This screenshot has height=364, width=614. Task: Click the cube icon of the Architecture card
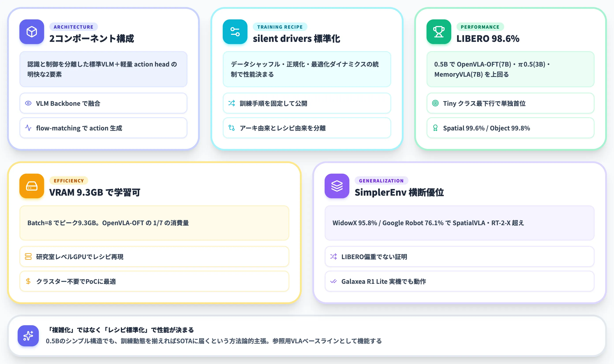[32, 32]
